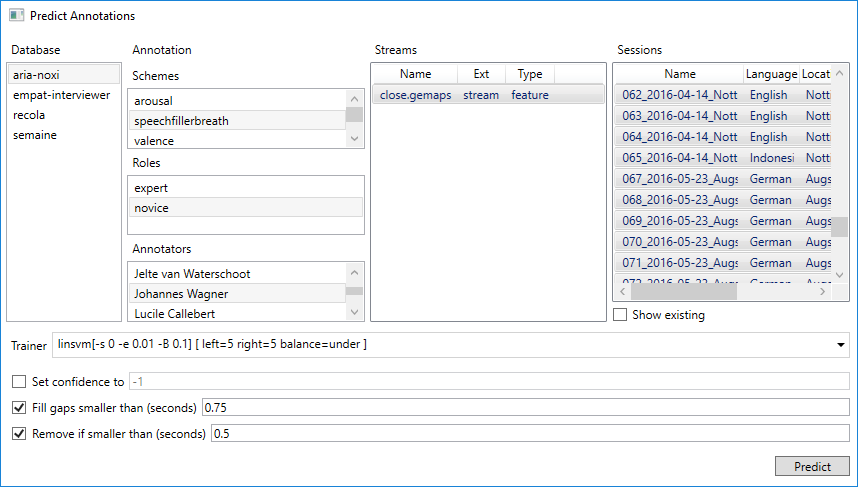The width and height of the screenshot is (858, 487).
Task: Uncheck Fill gaps smaller than checkbox
Action: click(x=19, y=408)
